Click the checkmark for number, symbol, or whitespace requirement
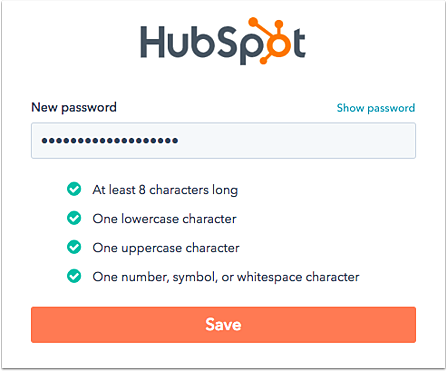This screenshot has width=447, height=371. (74, 276)
